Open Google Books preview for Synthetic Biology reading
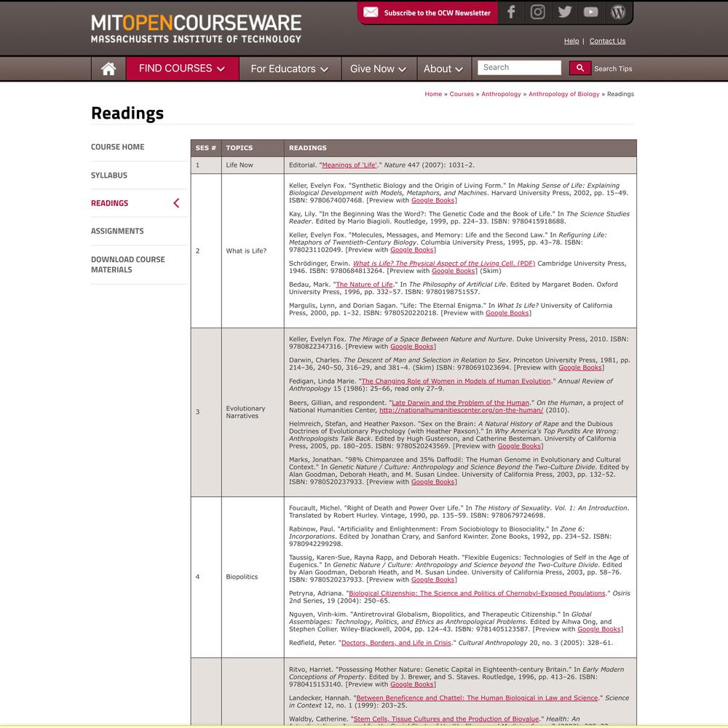This screenshot has height=728, width=728. coord(432,200)
